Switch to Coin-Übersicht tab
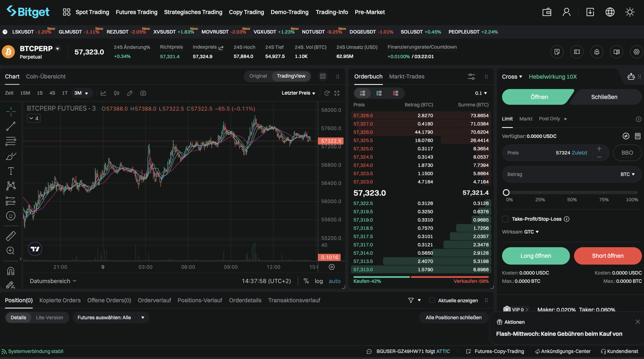 tap(46, 76)
